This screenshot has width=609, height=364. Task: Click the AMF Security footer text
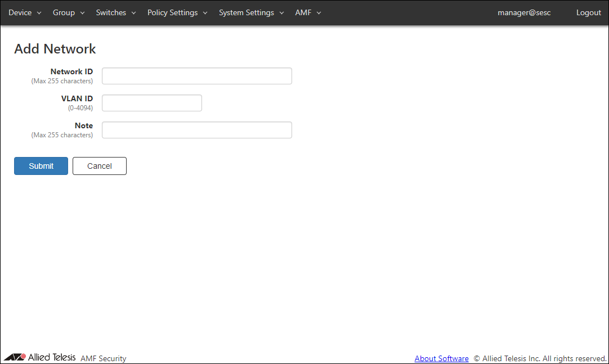[104, 358]
